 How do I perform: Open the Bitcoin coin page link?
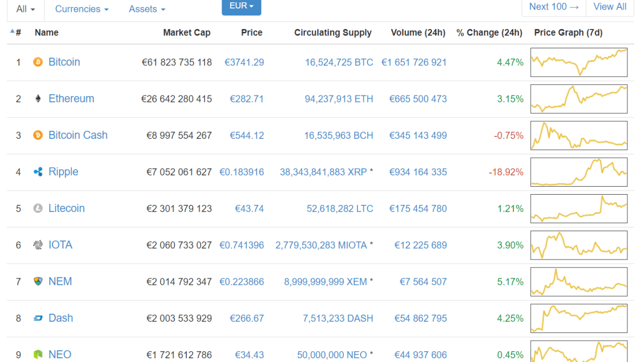point(64,62)
